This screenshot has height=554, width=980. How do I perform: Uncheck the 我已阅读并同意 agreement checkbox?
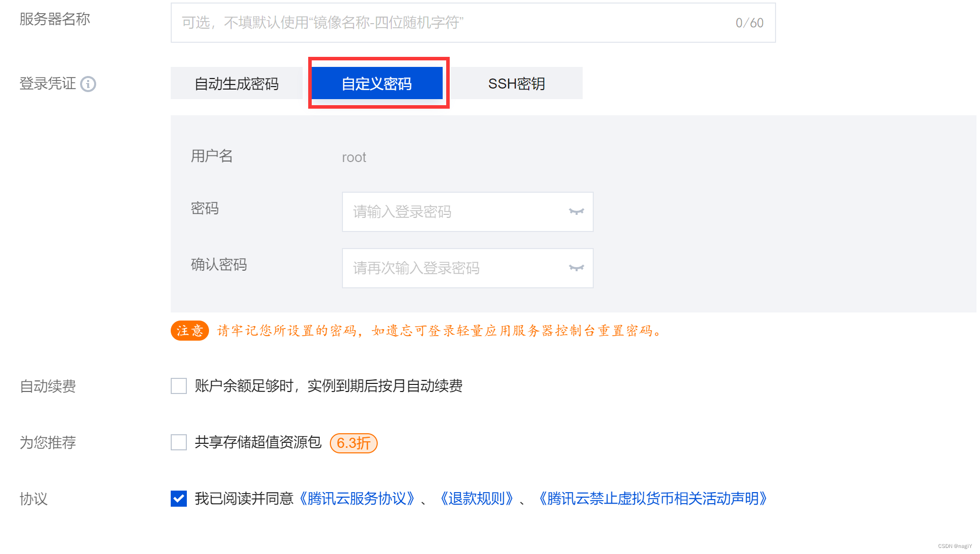[x=179, y=499]
